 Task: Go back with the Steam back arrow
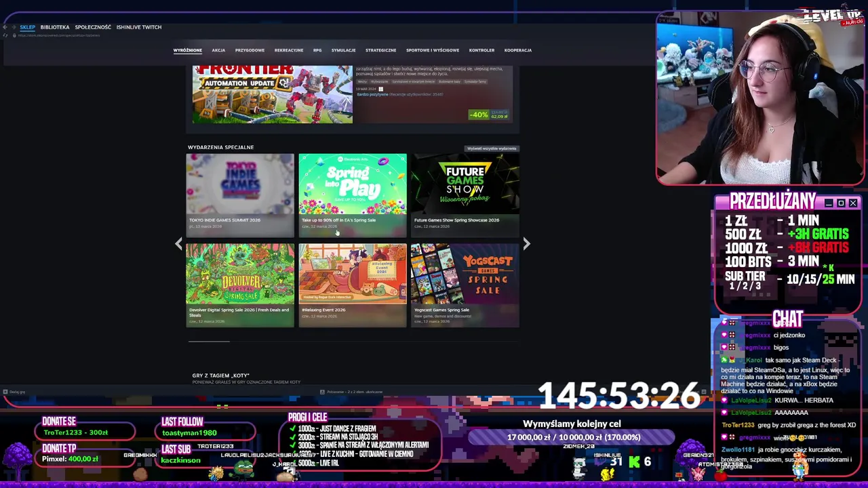pos(5,27)
